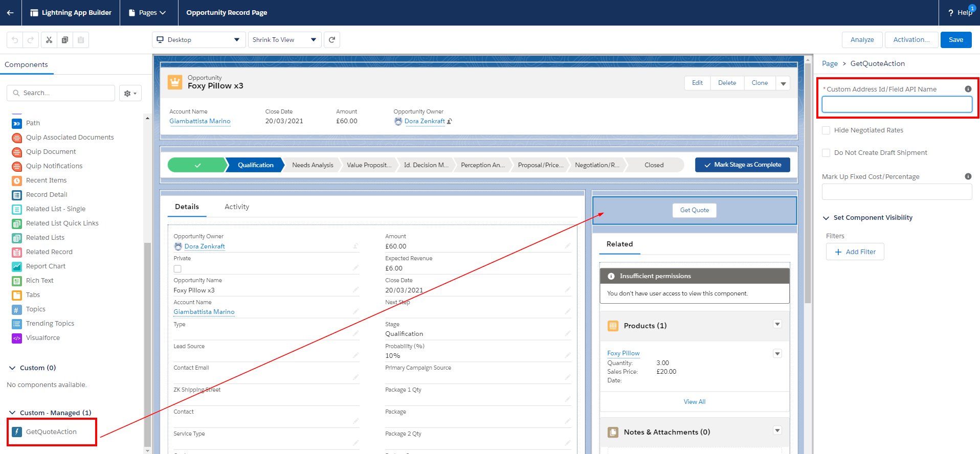Click the paste clipboard icon
The image size is (980, 454).
(x=81, y=40)
